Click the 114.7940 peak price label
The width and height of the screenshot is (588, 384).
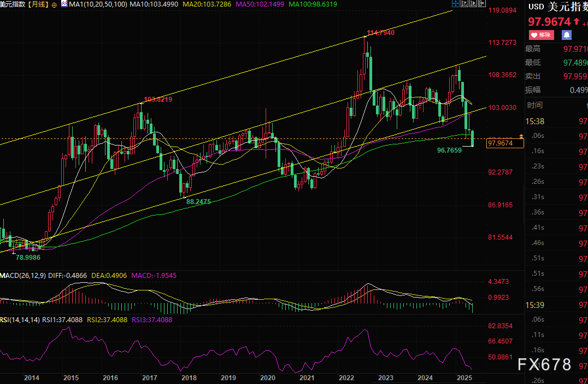[x=380, y=33]
